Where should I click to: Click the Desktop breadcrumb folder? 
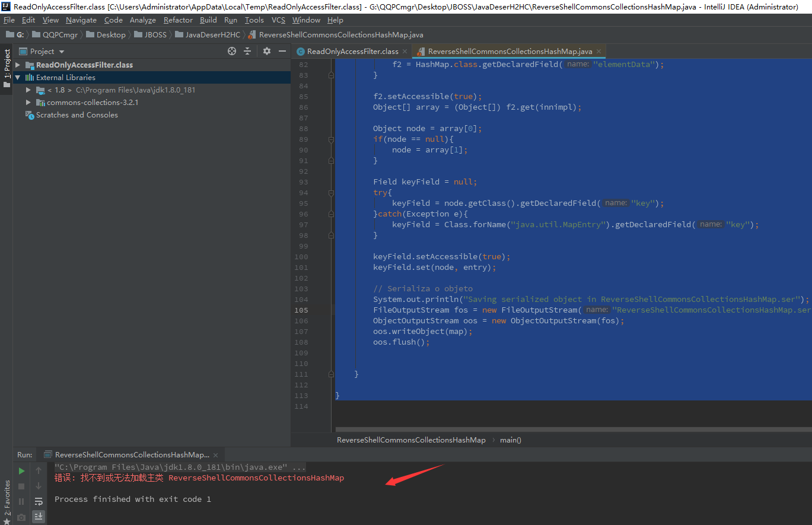(x=106, y=35)
